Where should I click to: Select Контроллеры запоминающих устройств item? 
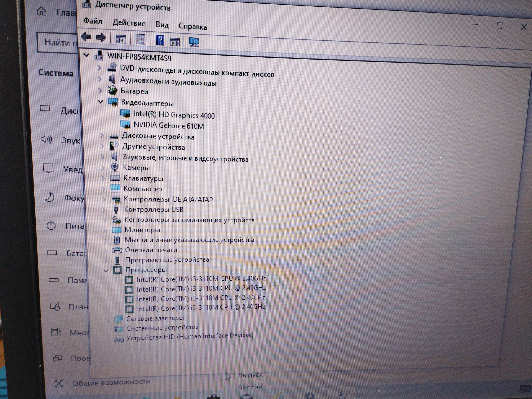189,220
